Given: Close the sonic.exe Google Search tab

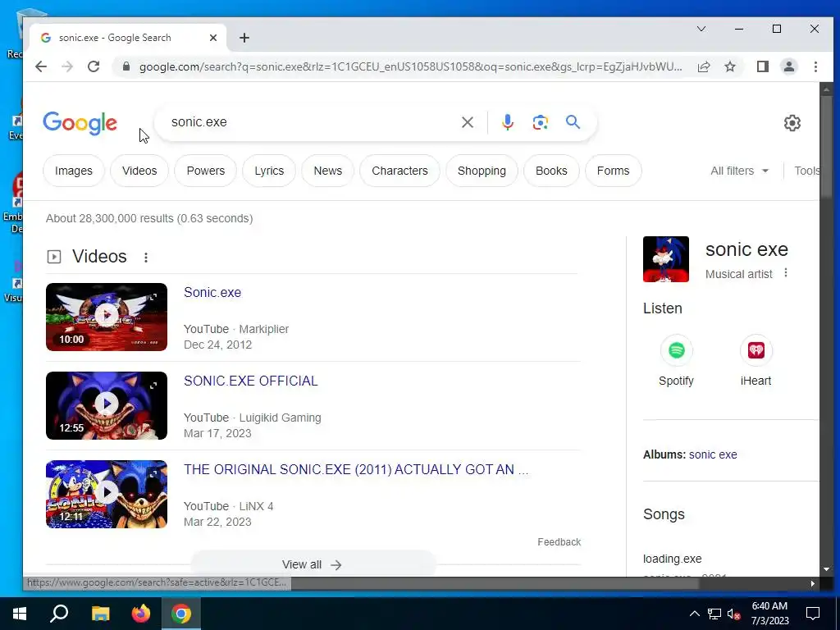Looking at the screenshot, I should [x=213, y=38].
